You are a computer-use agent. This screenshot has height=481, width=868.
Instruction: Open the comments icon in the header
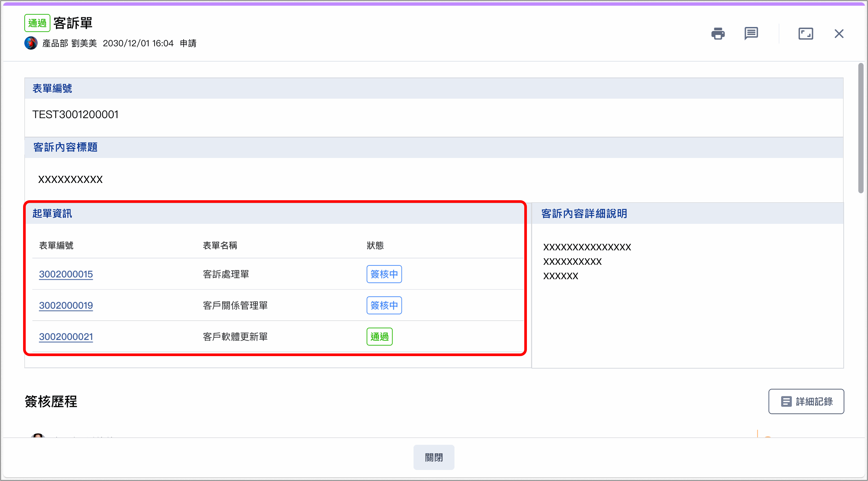(x=751, y=34)
